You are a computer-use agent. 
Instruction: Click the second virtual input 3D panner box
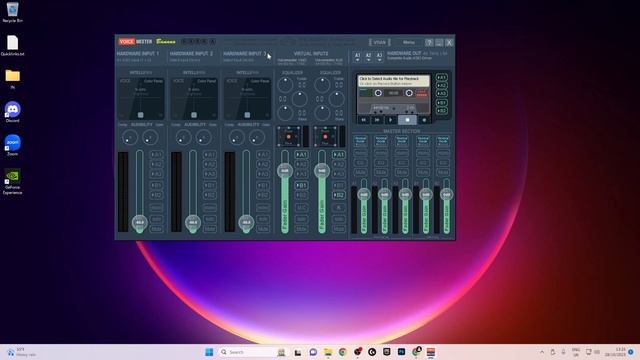click(325, 136)
